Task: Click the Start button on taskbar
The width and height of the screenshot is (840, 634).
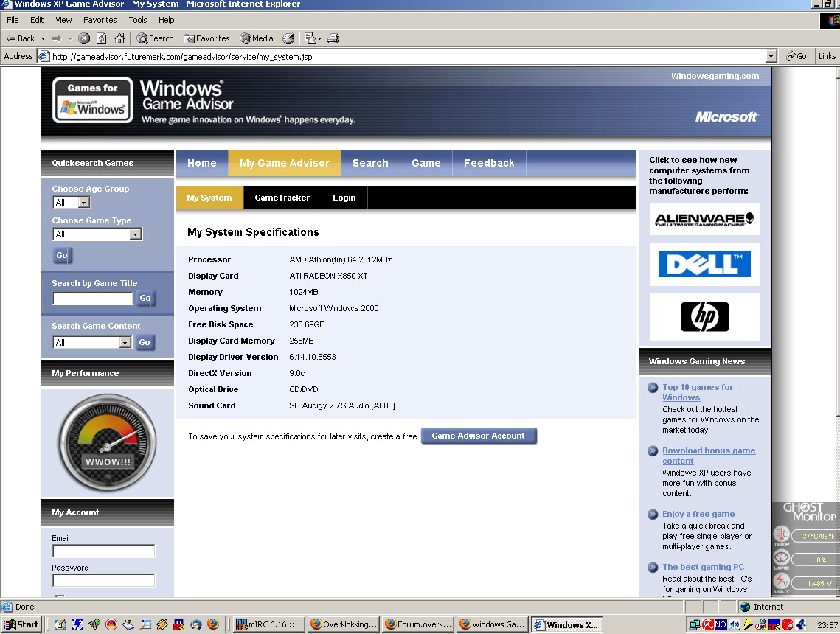Action: pos(22,624)
